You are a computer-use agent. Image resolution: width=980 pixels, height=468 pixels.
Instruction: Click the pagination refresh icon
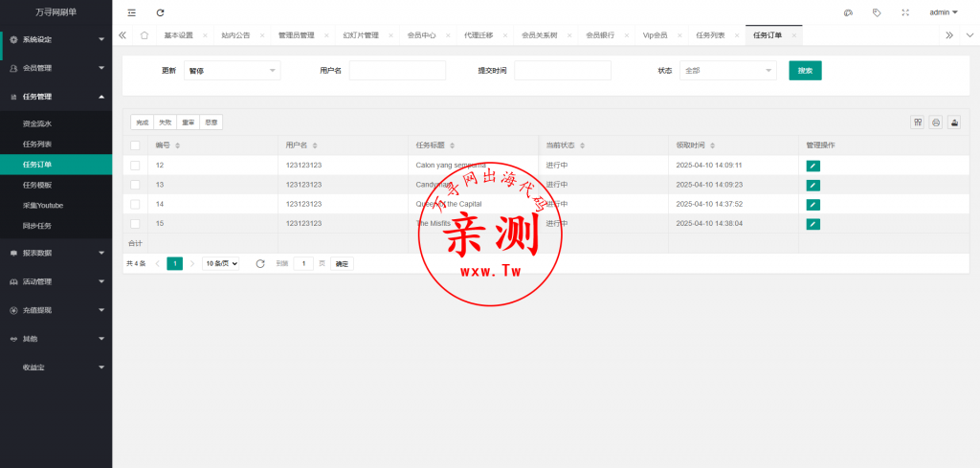pyautogui.click(x=260, y=264)
